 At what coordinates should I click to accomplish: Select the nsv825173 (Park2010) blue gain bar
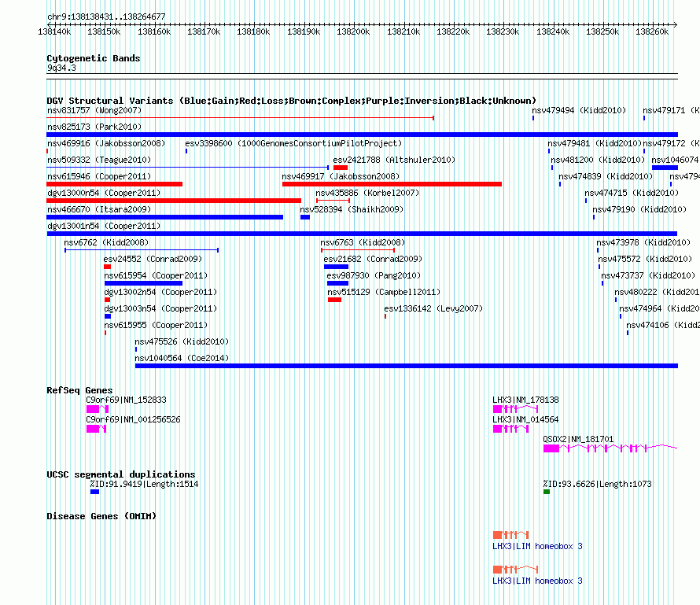click(362, 135)
